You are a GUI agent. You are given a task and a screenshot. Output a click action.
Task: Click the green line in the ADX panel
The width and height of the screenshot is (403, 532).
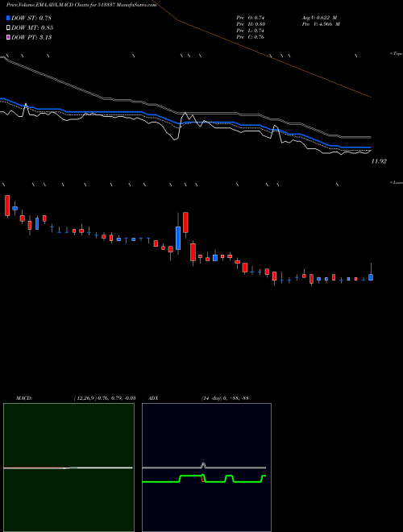204,479
